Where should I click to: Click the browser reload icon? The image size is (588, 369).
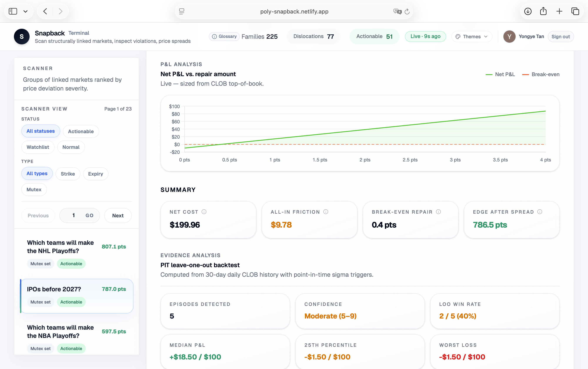click(x=407, y=12)
